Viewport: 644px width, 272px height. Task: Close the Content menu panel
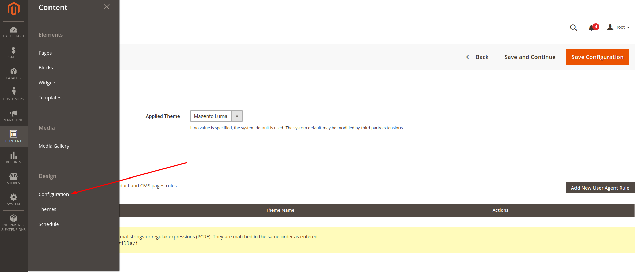(x=106, y=7)
